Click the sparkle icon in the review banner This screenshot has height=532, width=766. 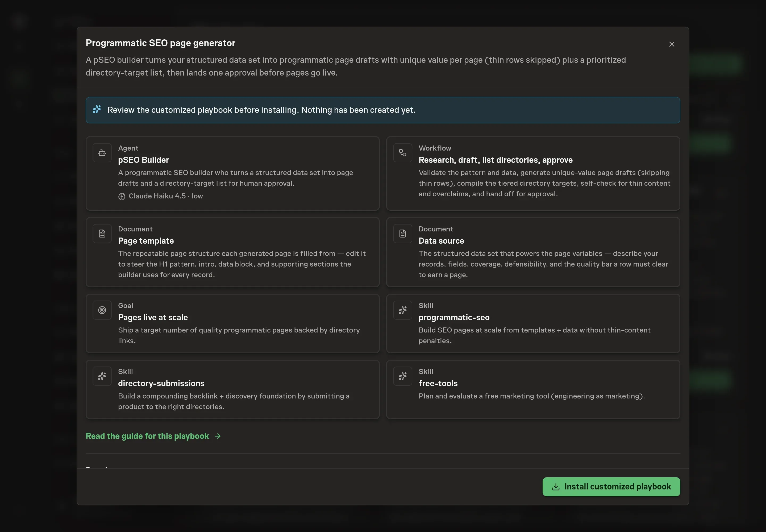coord(97,109)
